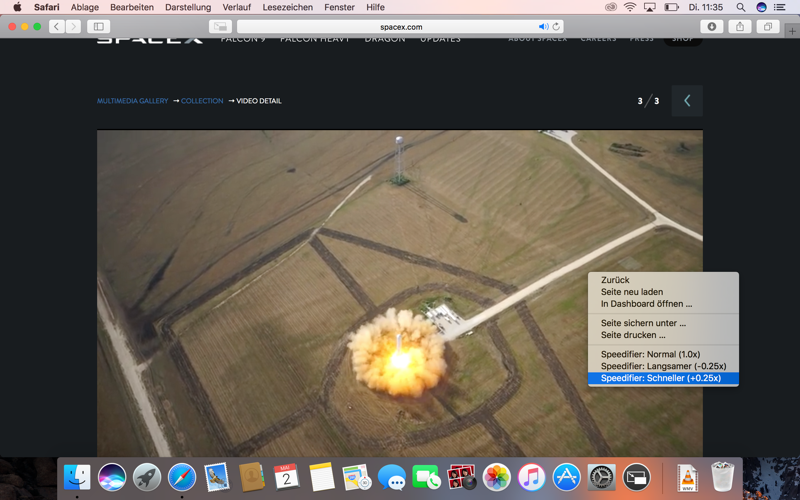Open Photos flower icon in Dock

496,478
